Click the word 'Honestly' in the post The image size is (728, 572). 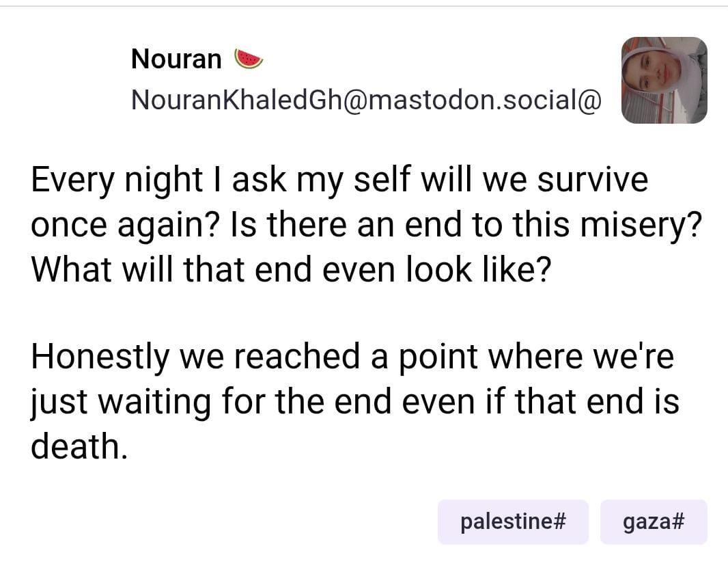100,357
